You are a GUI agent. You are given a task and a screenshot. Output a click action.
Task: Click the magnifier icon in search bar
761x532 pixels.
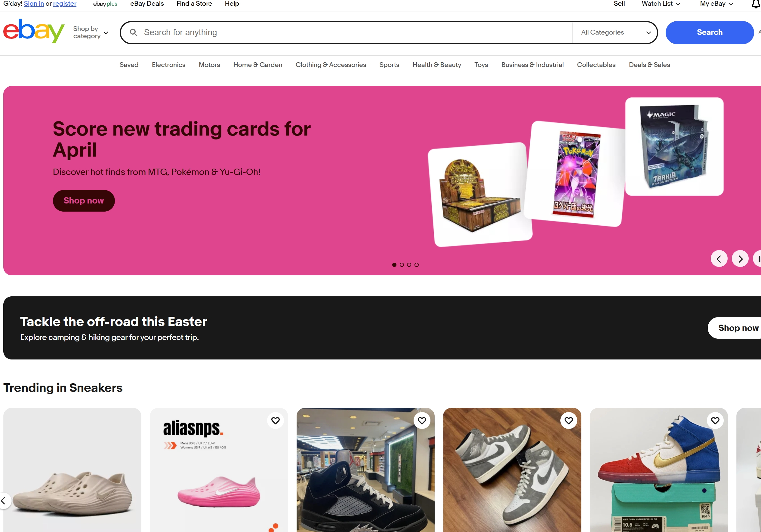pyautogui.click(x=134, y=32)
